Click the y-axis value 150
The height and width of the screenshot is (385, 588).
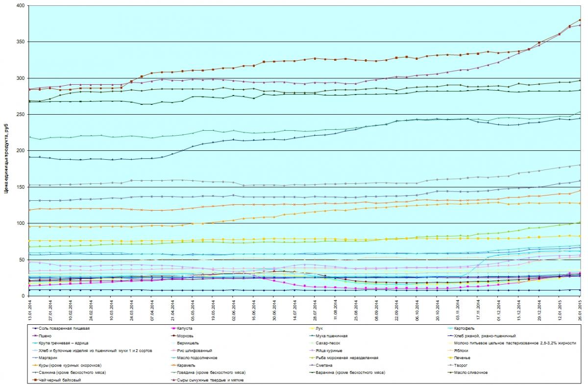tap(20, 187)
